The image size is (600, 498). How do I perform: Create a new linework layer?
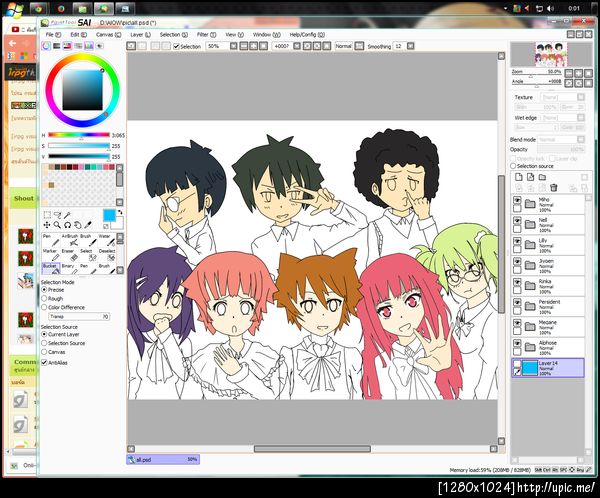(530, 177)
